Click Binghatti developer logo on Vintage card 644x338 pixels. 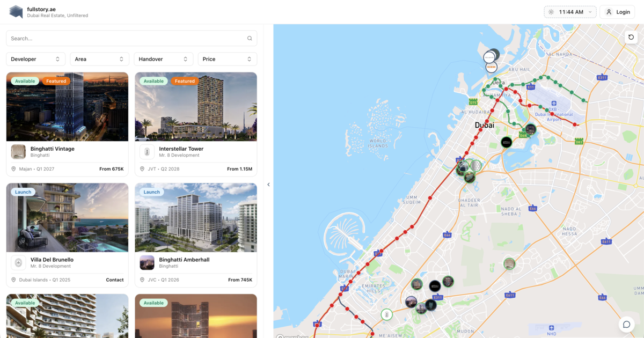pos(18,152)
